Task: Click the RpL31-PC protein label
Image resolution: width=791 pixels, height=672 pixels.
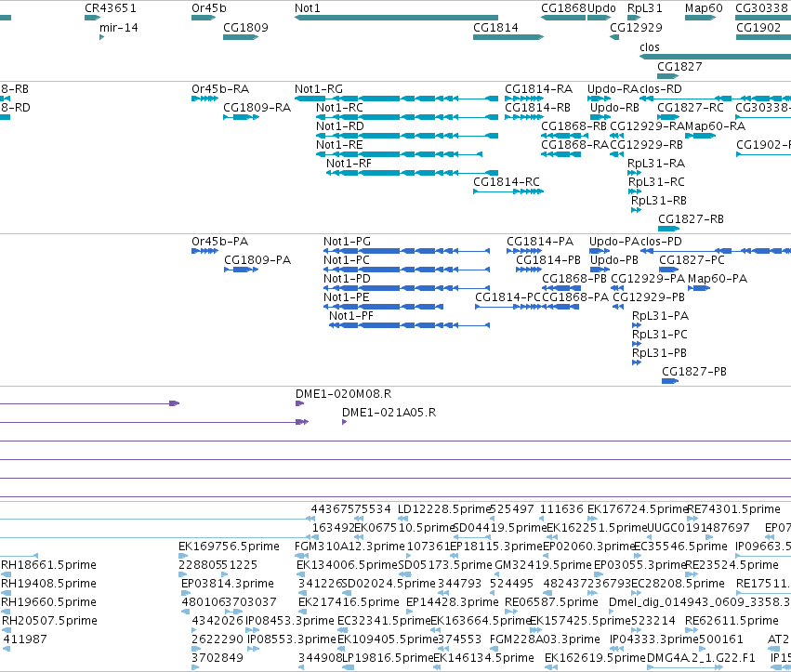Action: (660, 334)
